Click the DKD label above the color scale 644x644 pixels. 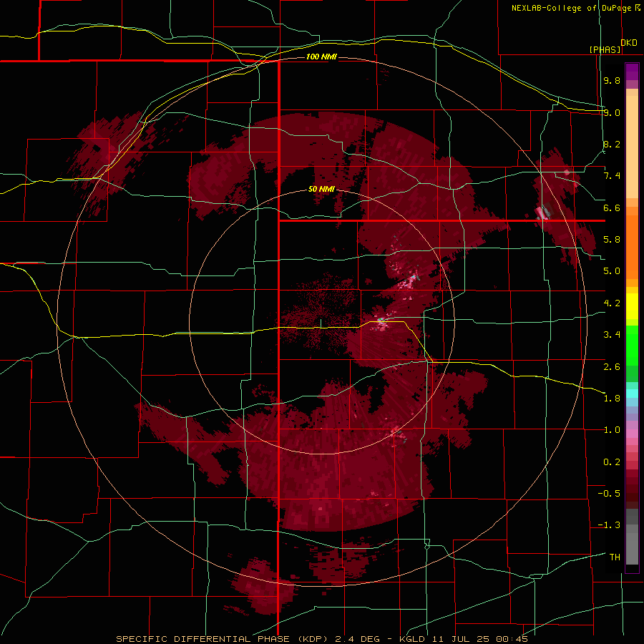tap(629, 42)
